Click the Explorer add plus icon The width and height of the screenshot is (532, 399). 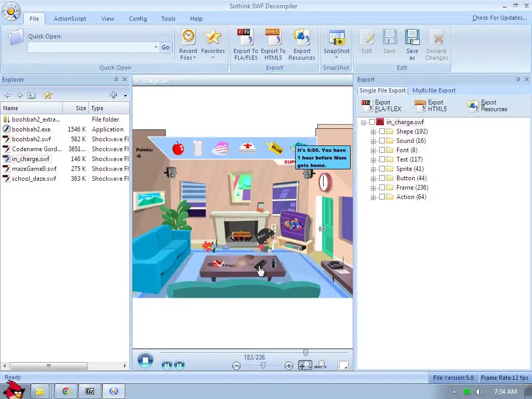click(x=114, y=96)
